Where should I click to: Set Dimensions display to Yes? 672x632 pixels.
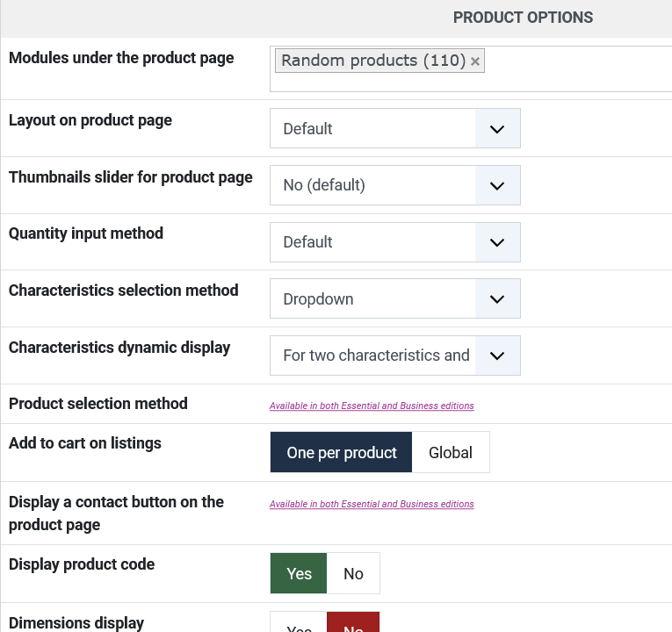tap(299, 625)
